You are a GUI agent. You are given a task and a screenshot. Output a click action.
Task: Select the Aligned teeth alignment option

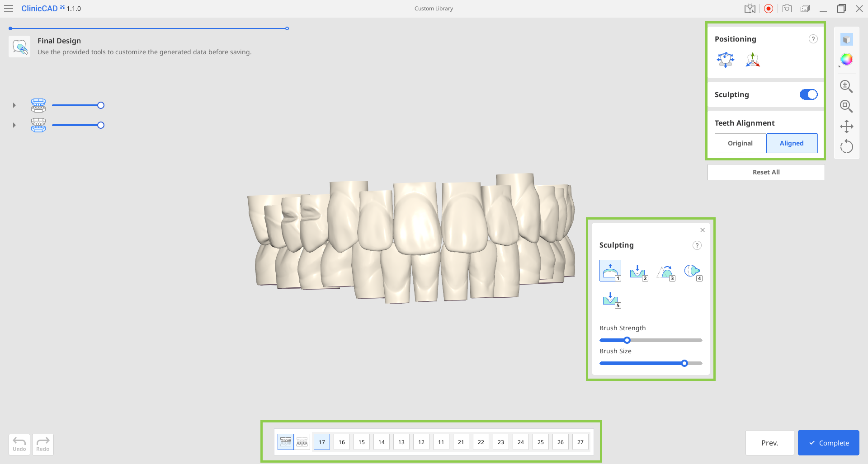pos(792,143)
